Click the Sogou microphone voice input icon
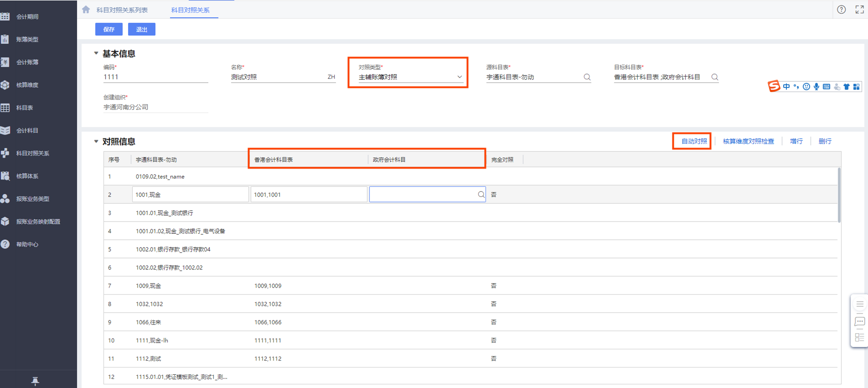 (x=816, y=87)
